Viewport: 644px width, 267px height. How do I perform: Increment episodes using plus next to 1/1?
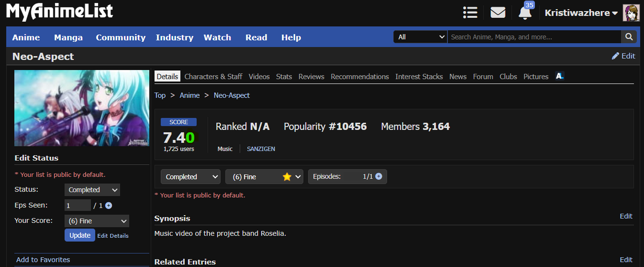pos(378,176)
